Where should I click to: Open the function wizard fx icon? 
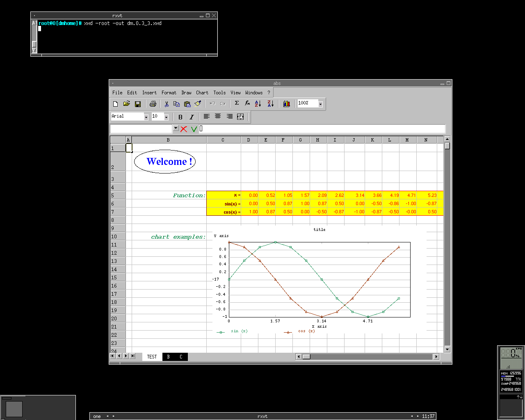pos(247,103)
